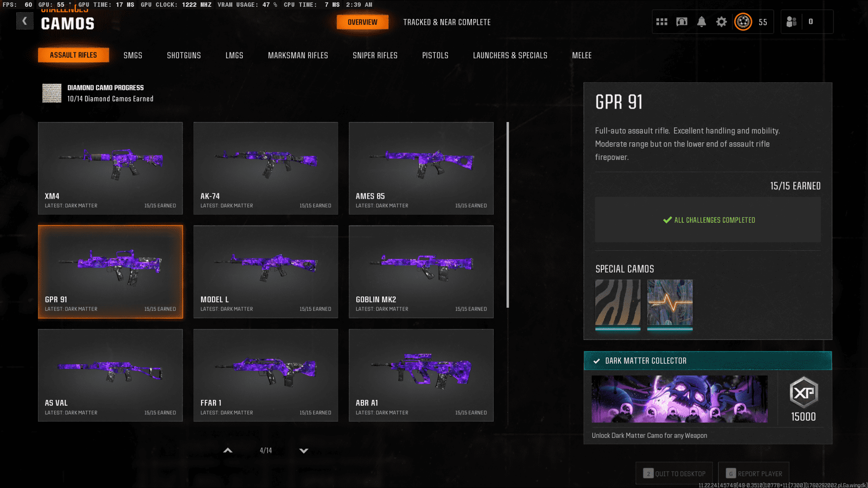The width and height of the screenshot is (868, 488).
Task: Click the down arrow to next weapon page
Action: pos(304,450)
